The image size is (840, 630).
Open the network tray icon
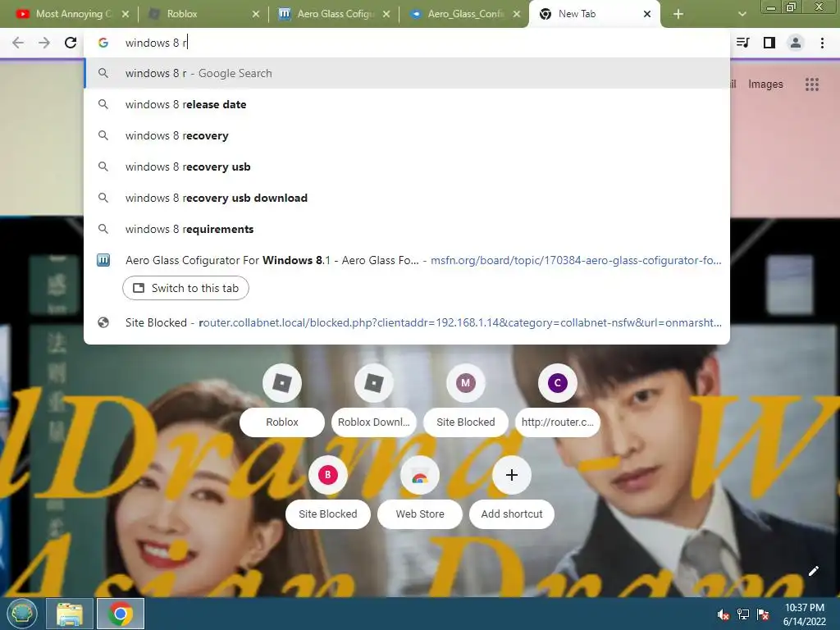click(x=743, y=614)
